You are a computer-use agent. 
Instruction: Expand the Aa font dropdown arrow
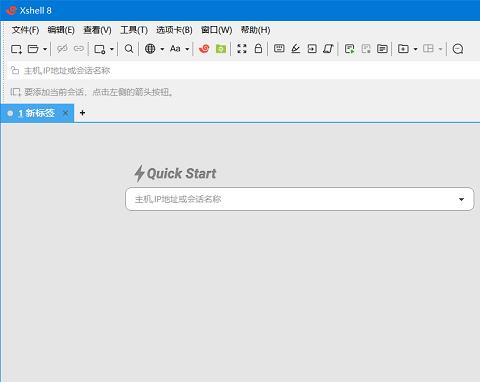coord(187,49)
